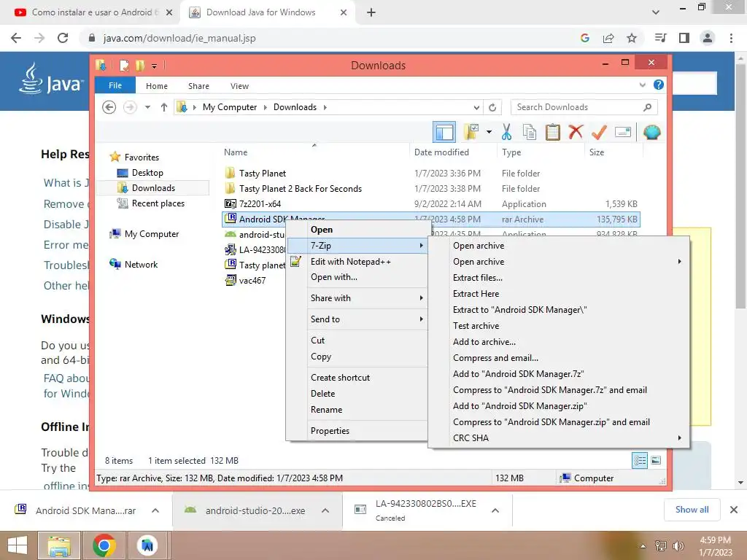
Task: Toggle the preview pane layout icon
Action: [444, 132]
